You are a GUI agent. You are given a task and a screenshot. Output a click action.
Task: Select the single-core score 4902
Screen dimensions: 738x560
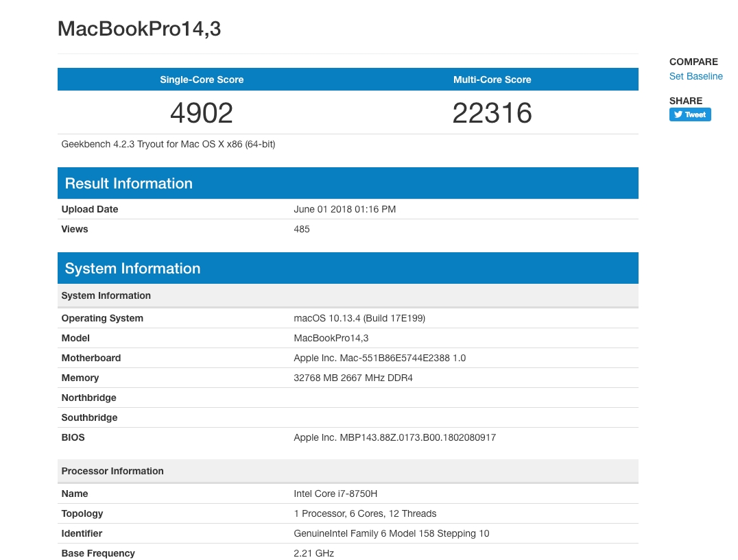202,113
